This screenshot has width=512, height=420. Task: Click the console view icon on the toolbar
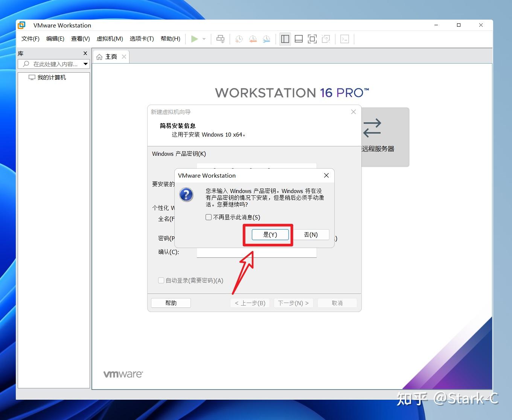coord(344,39)
